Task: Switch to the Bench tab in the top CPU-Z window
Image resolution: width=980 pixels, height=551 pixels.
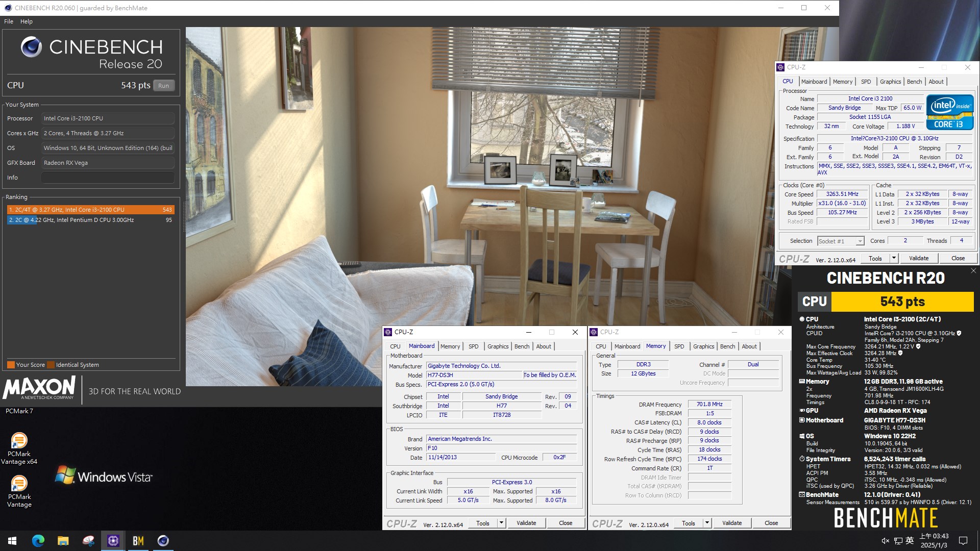Action: coord(914,82)
